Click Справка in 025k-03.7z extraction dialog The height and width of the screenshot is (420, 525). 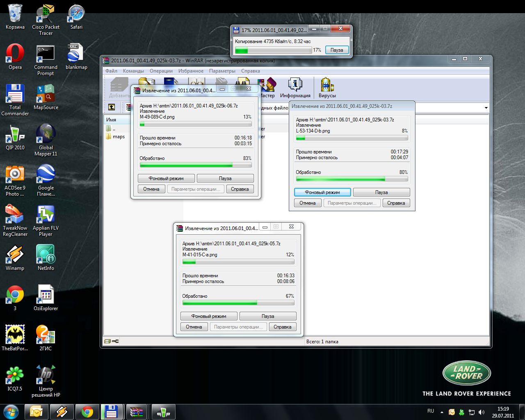click(396, 203)
